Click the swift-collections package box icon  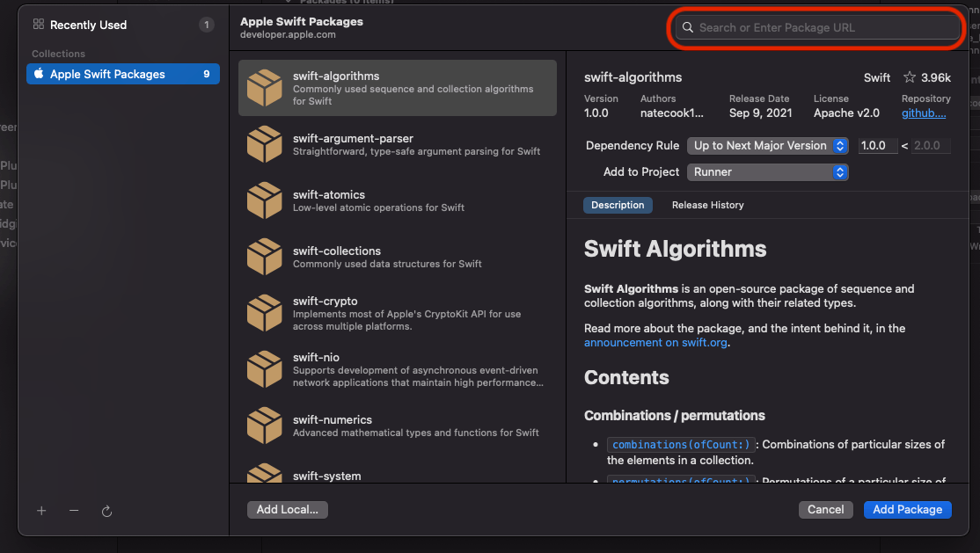(265, 256)
